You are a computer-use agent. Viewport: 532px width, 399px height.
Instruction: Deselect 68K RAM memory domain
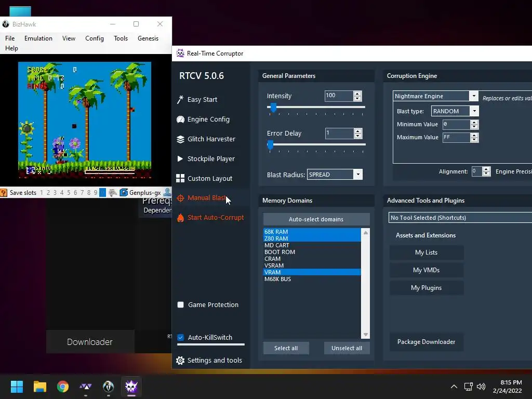click(x=312, y=232)
